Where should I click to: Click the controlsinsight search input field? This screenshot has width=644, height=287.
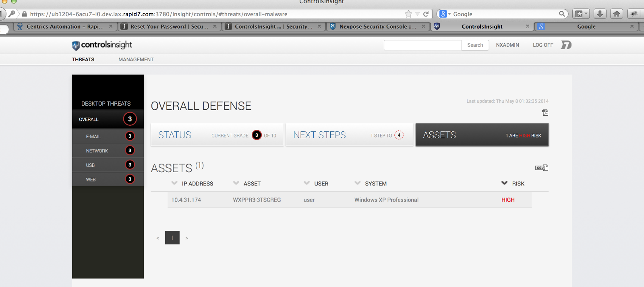tap(422, 45)
